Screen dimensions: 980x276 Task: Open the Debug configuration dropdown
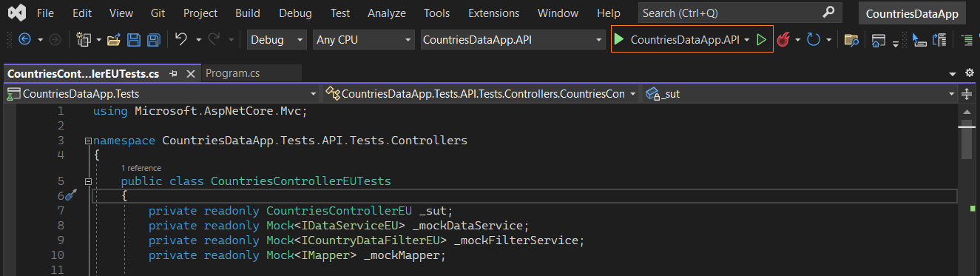coord(277,40)
